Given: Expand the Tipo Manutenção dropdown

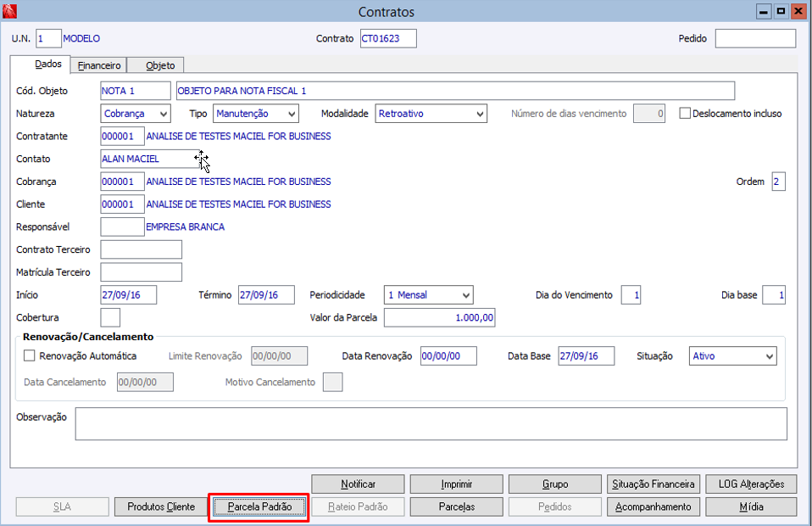Looking at the screenshot, I should click(x=256, y=114).
